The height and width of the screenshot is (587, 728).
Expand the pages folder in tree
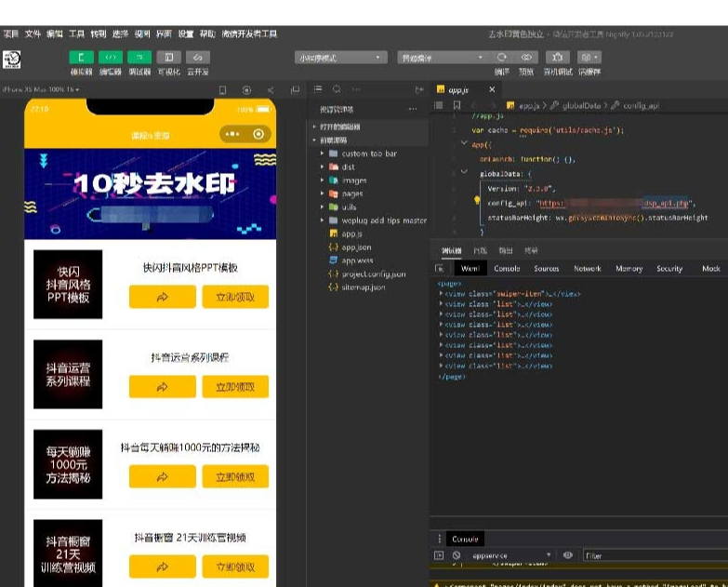(x=352, y=193)
